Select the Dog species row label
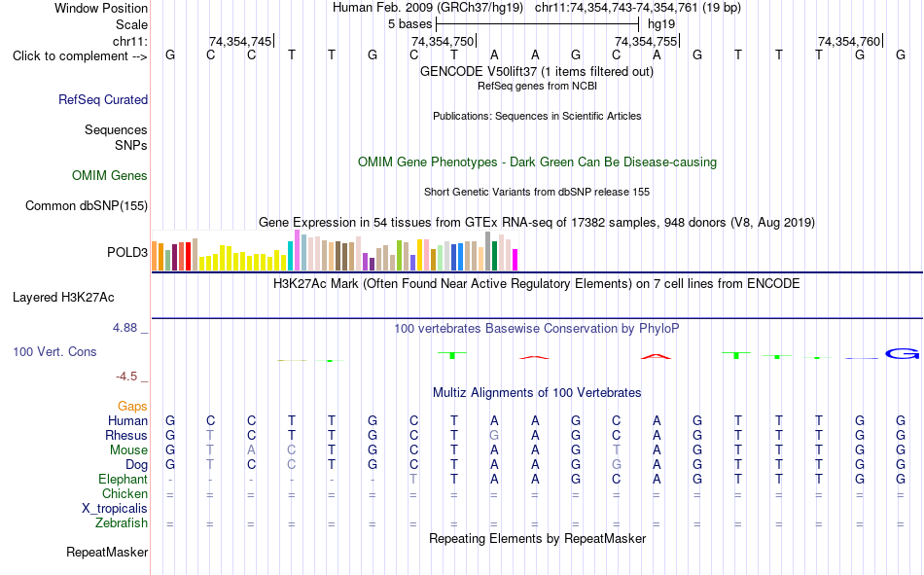Image resolution: width=924 pixels, height=575 pixels. click(x=137, y=465)
